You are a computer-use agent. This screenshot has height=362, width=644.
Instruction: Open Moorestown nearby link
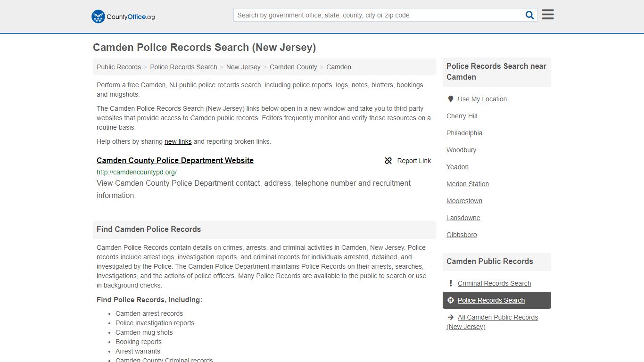(x=464, y=201)
